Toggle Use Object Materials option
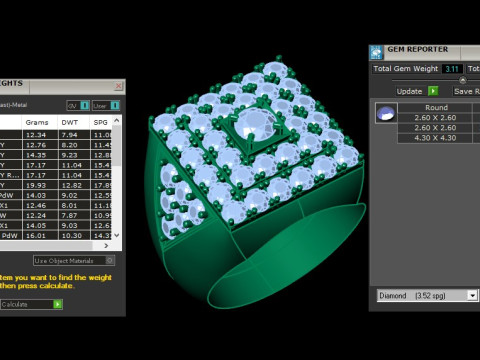This screenshot has width=480, height=360. (x=74, y=261)
